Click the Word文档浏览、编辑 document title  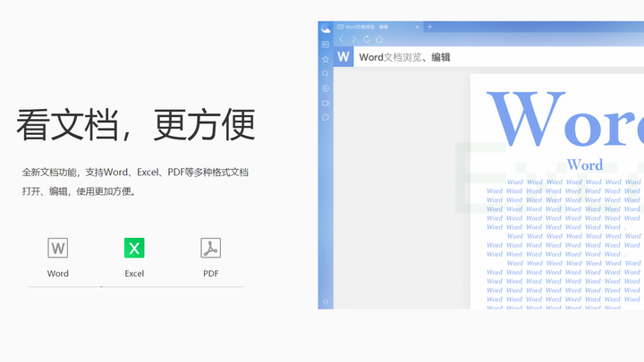[x=404, y=57]
